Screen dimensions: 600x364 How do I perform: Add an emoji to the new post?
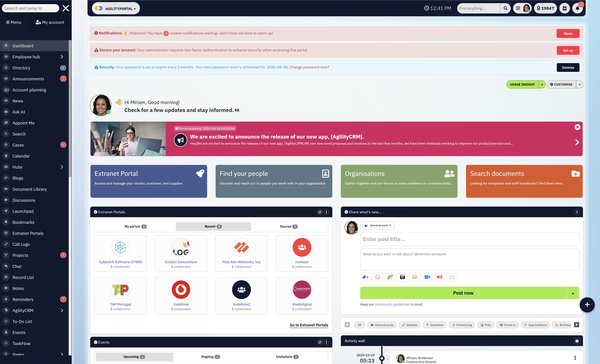[x=378, y=277]
